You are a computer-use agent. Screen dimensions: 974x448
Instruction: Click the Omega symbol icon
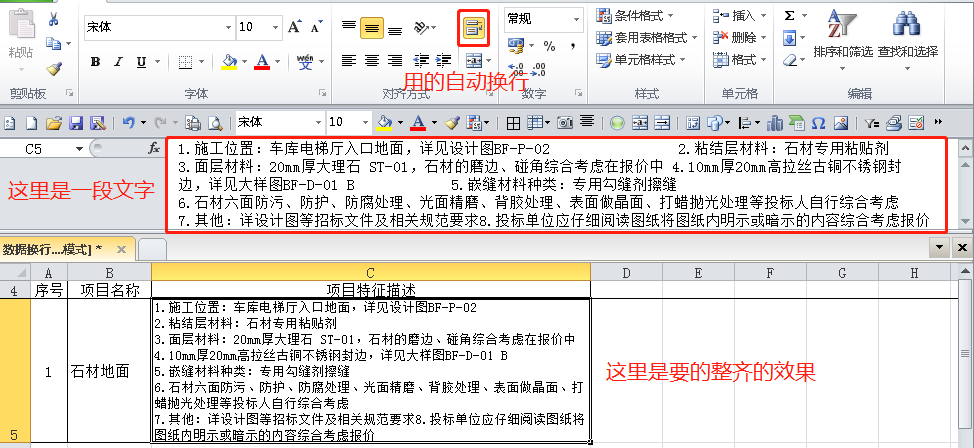coord(819,123)
